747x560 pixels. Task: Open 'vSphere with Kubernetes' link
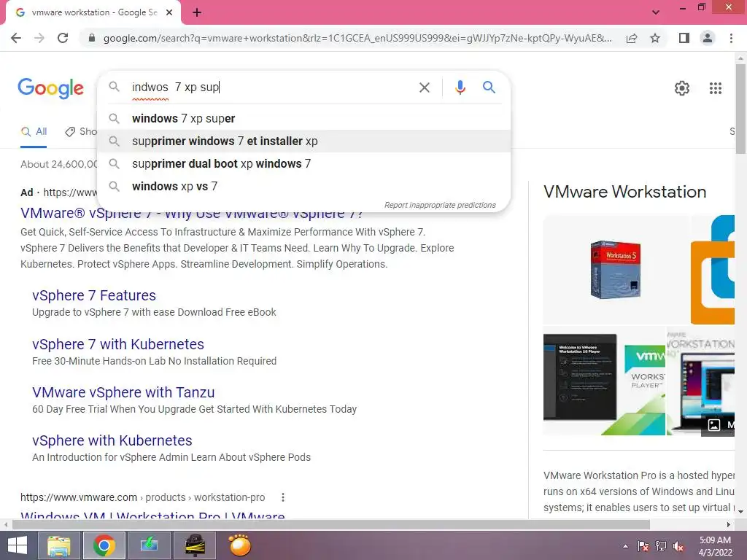112,440
